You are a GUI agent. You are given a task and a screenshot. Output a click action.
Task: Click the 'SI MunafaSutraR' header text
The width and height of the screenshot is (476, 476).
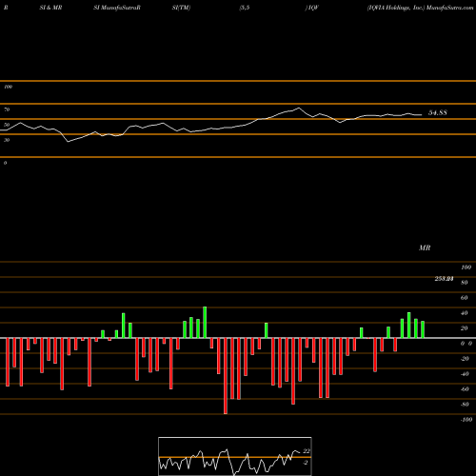point(117,8)
